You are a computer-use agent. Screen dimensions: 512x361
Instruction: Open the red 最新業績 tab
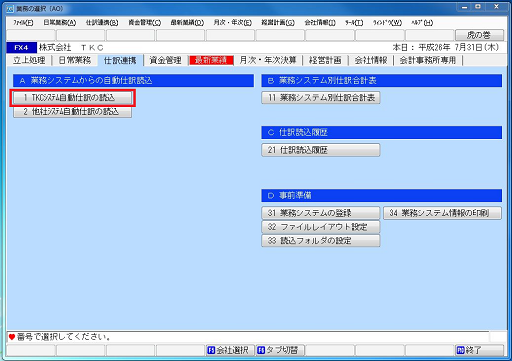211,60
